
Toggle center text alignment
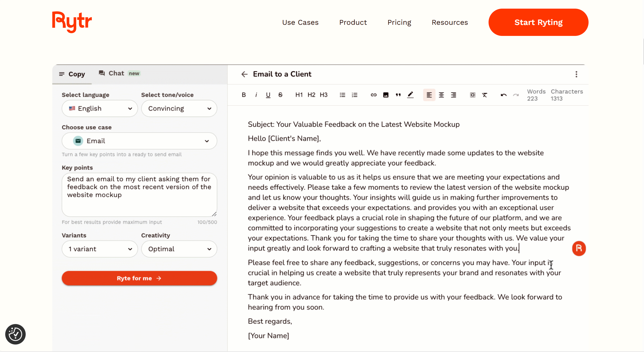(x=441, y=95)
